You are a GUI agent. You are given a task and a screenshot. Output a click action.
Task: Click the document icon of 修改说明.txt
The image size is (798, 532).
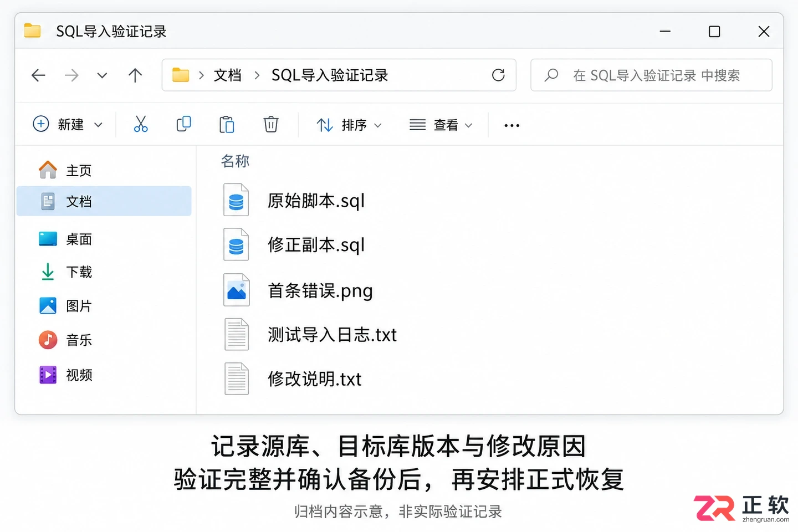[x=237, y=378]
